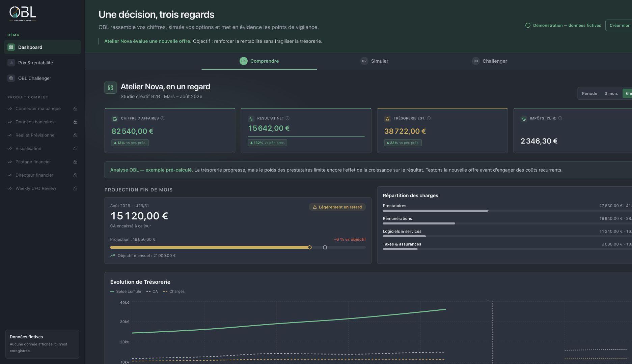Screen dimensions: 632x364
Task: Click info icon next to Résultat net
Action: pyautogui.click(x=287, y=118)
